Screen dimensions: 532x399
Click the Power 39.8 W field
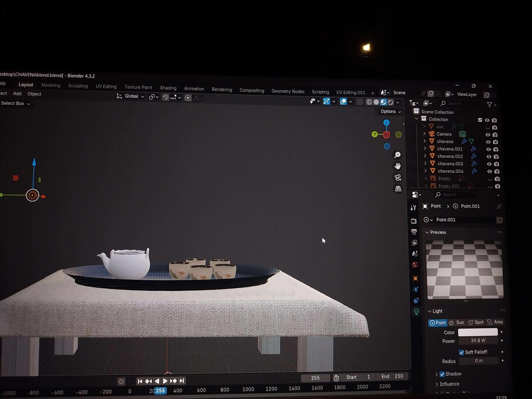point(478,341)
